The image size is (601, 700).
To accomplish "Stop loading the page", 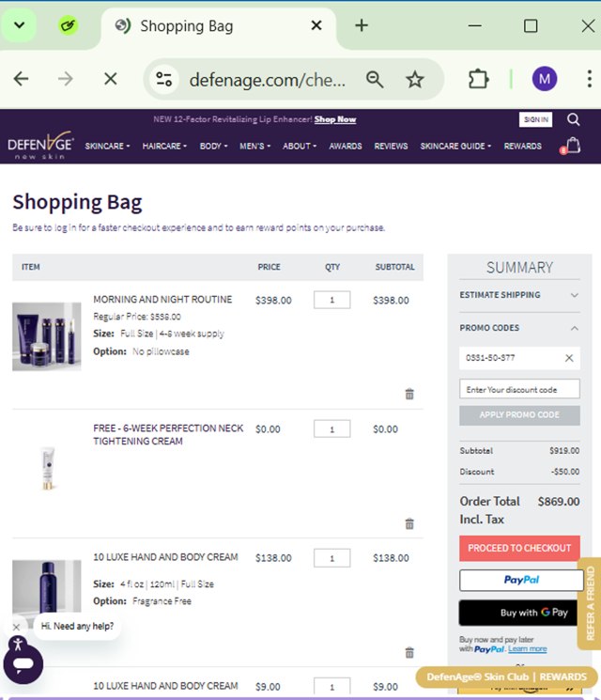I will tap(110, 79).
